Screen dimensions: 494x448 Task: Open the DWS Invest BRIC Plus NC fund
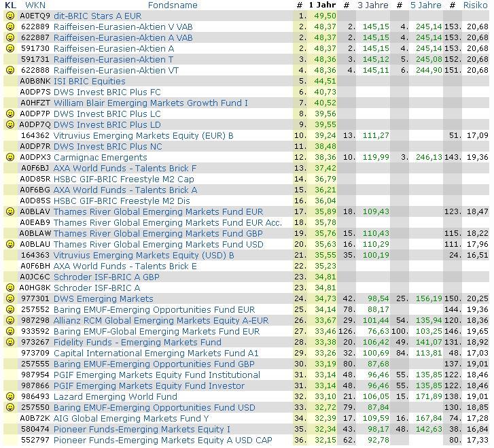pos(108,146)
